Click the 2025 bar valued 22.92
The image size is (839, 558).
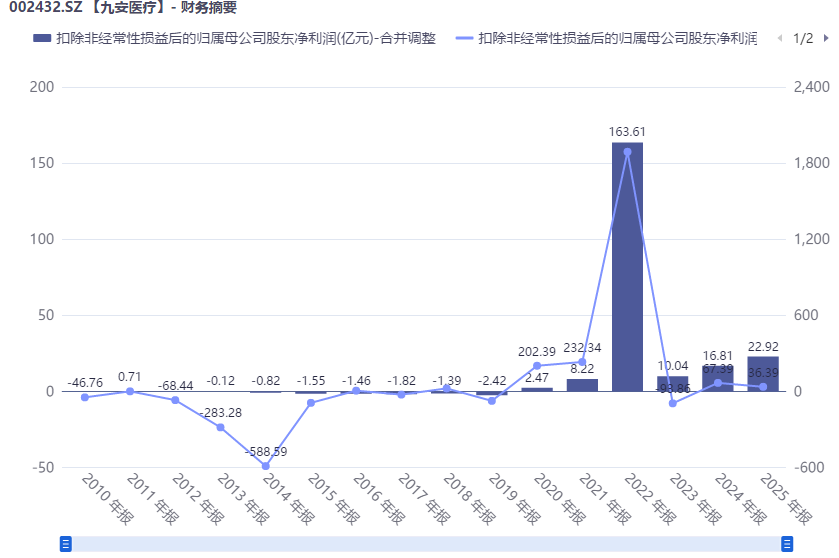coord(763,373)
